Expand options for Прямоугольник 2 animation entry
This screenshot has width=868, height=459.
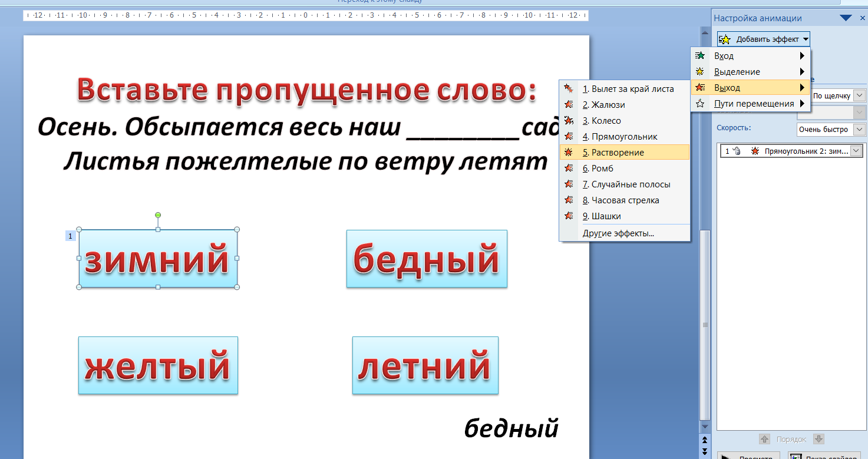(x=857, y=151)
